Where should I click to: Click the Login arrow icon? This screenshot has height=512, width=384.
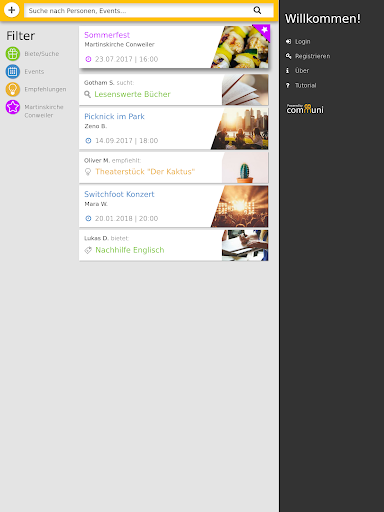point(288,41)
